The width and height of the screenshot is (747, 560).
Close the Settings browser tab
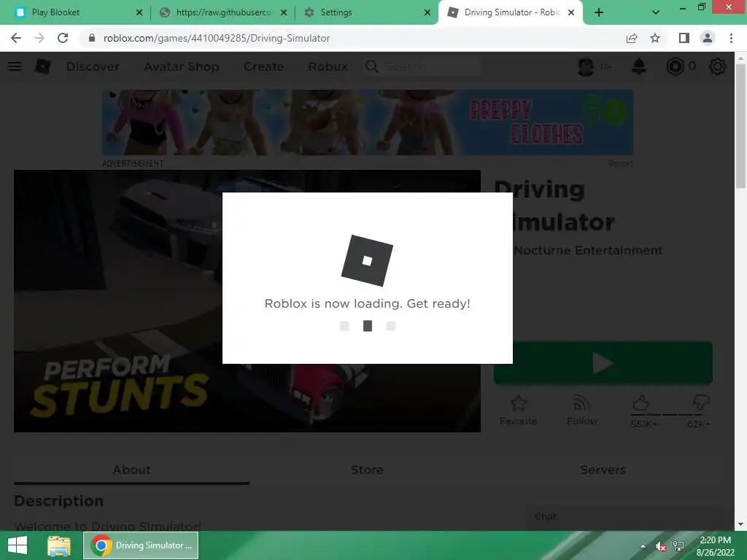point(427,13)
